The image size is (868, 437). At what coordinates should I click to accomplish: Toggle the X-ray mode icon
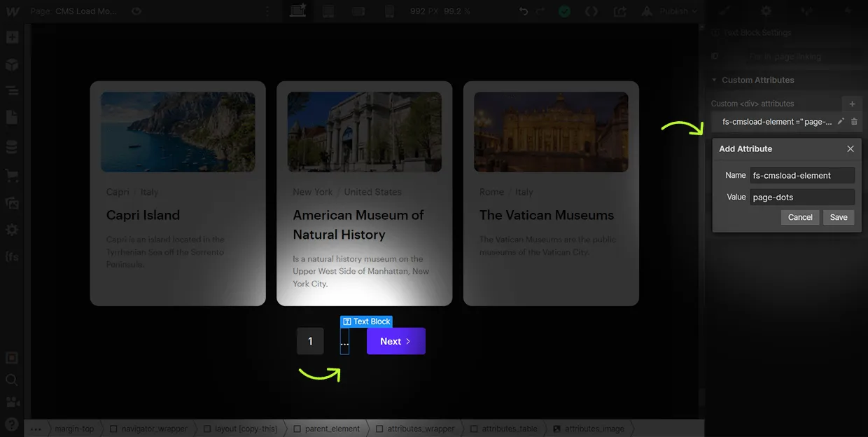(x=12, y=358)
